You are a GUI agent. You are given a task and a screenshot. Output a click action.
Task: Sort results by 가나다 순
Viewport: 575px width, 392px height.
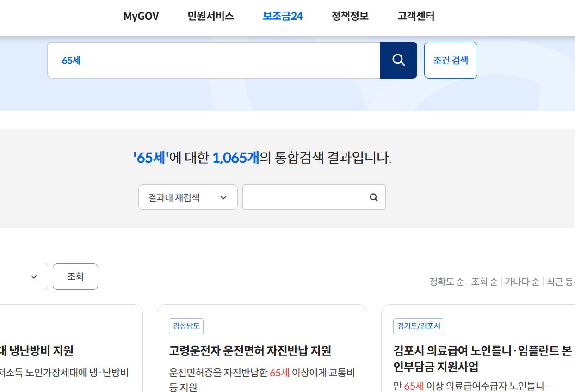click(522, 282)
